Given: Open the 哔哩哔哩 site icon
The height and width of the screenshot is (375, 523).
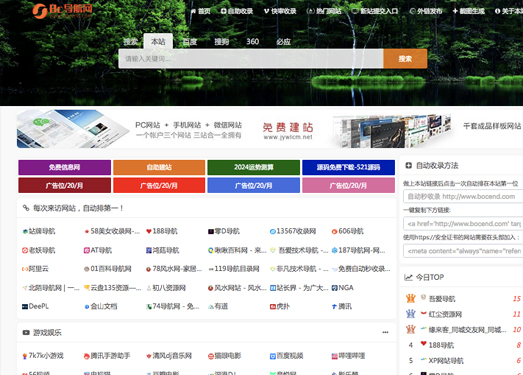Looking at the screenshot, I should click(x=334, y=356).
